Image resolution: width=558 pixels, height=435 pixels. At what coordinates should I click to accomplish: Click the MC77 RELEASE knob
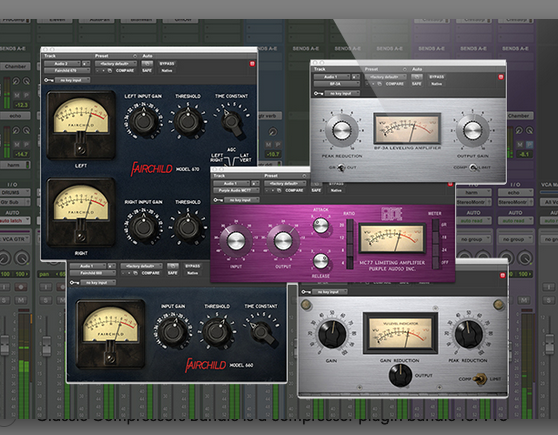pos(321,261)
